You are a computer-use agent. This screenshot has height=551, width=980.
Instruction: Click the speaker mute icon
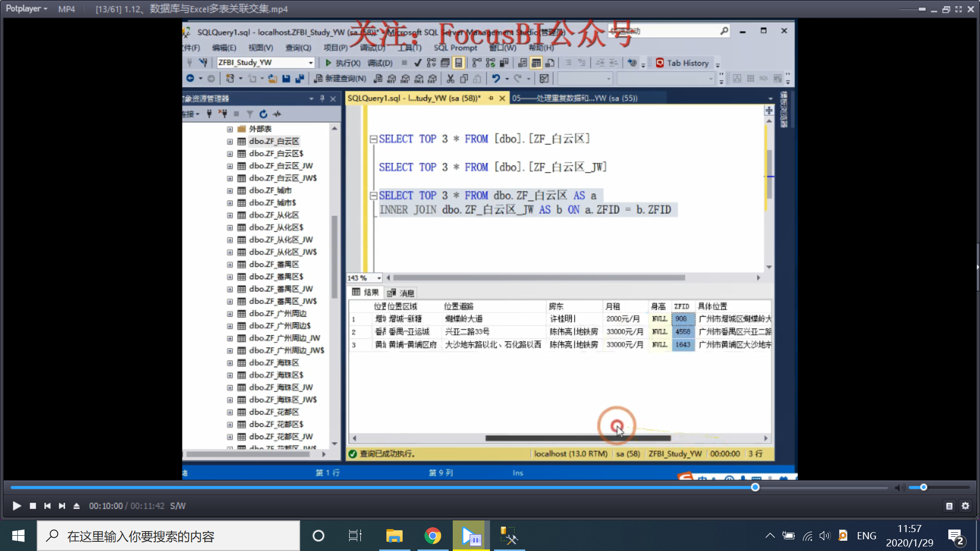899,488
